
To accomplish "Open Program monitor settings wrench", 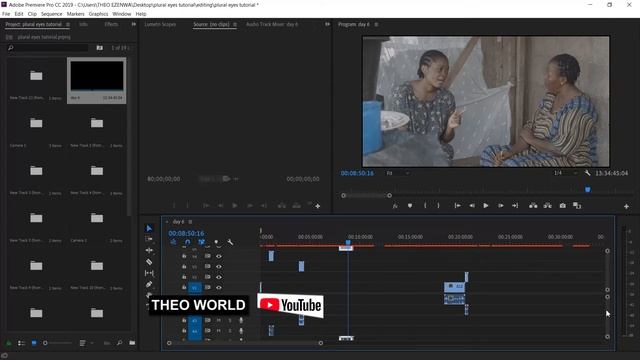I will pyautogui.click(x=587, y=173).
